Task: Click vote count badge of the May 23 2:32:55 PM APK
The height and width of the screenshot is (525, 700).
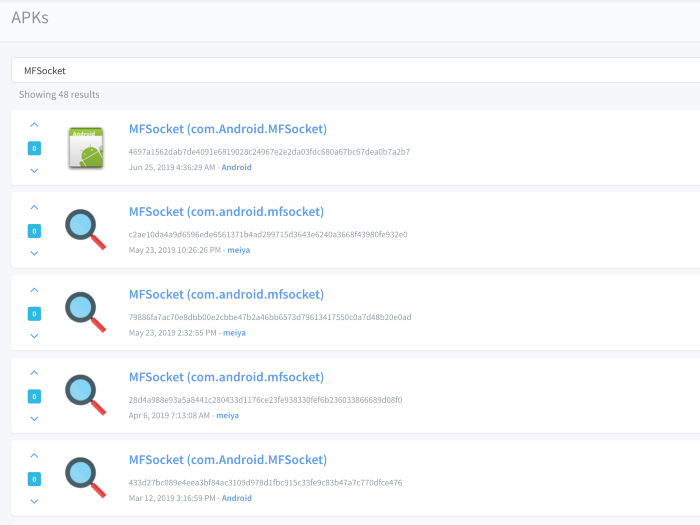Action: pos(34,314)
